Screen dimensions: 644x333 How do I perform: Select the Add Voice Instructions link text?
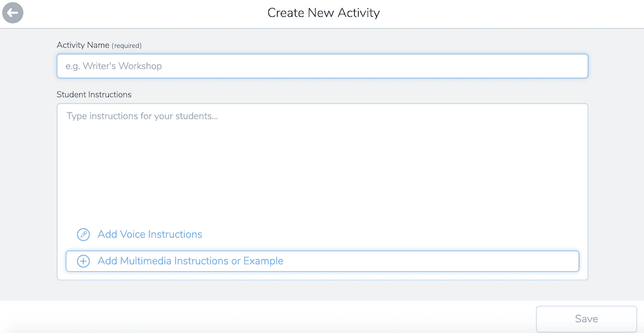click(x=149, y=234)
